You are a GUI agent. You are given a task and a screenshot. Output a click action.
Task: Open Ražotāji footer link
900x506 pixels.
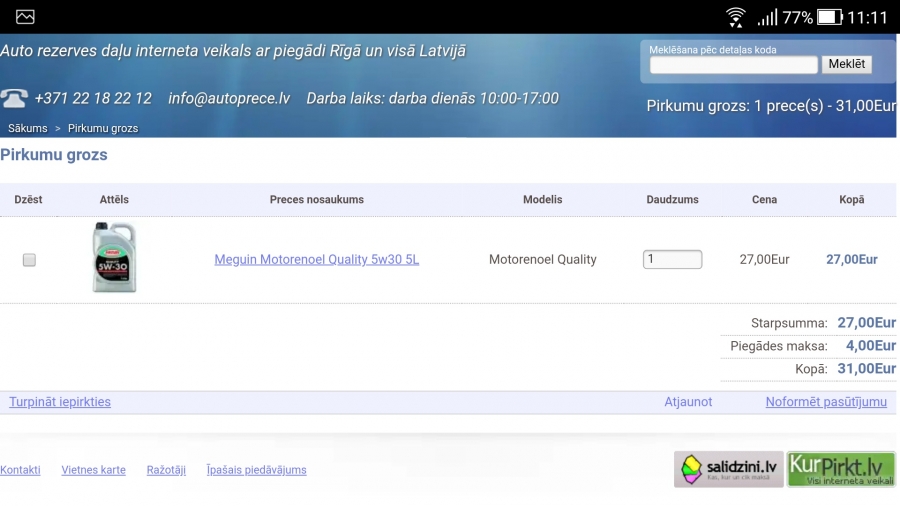pos(166,470)
